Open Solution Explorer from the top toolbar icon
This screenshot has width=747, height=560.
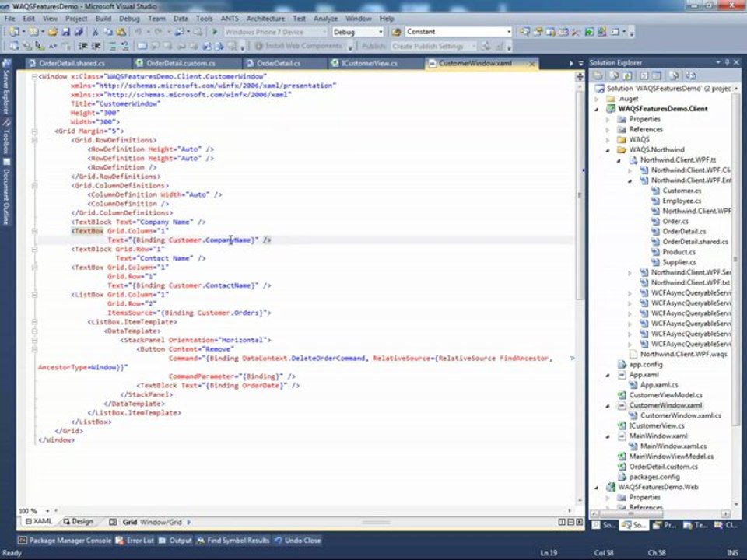point(524,32)
